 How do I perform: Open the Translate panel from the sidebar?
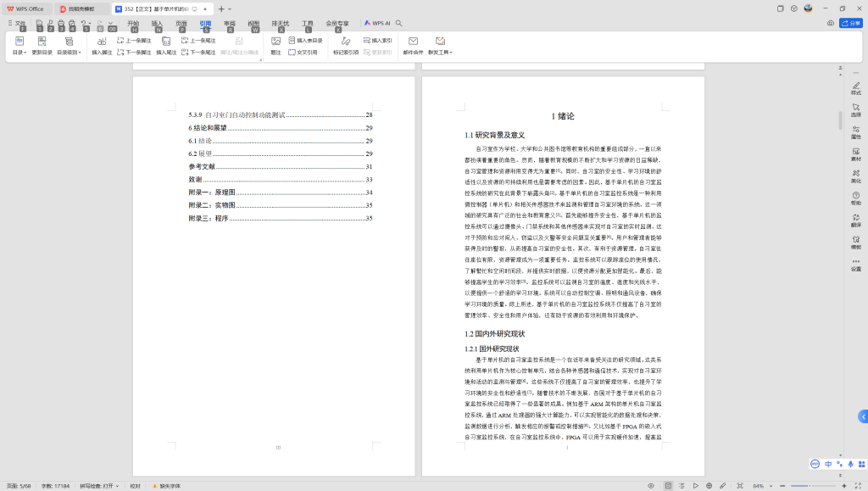pyautogui.click(x=854, y=221)
